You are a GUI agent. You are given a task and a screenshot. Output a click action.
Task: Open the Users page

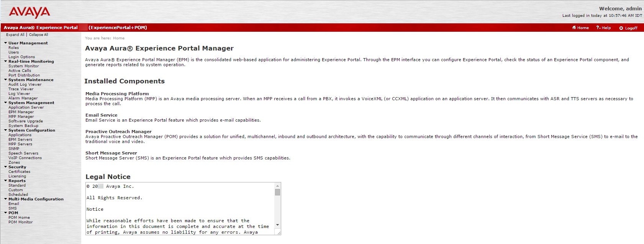pyautogui.click(x=14, y=52)
